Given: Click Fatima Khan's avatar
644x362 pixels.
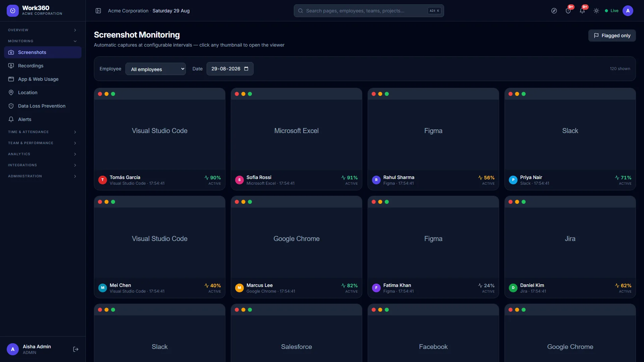Looking at the screenshot, I should click(x=376, y=288).
